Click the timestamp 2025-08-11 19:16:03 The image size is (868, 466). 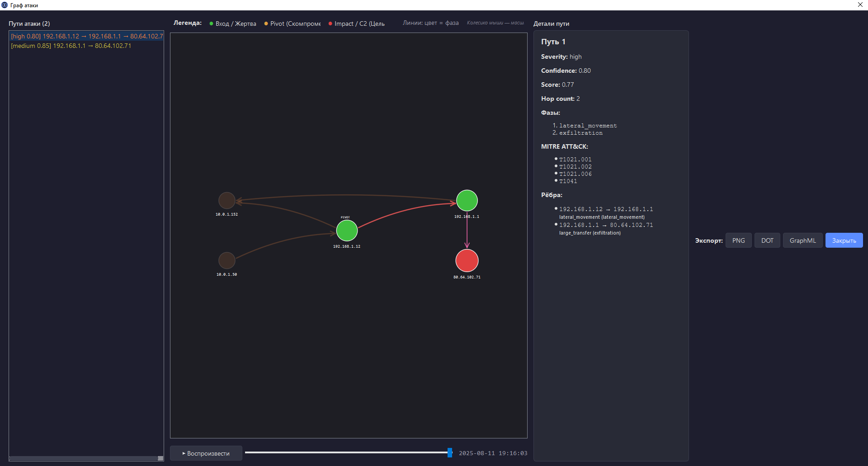[x=493, y=453]
